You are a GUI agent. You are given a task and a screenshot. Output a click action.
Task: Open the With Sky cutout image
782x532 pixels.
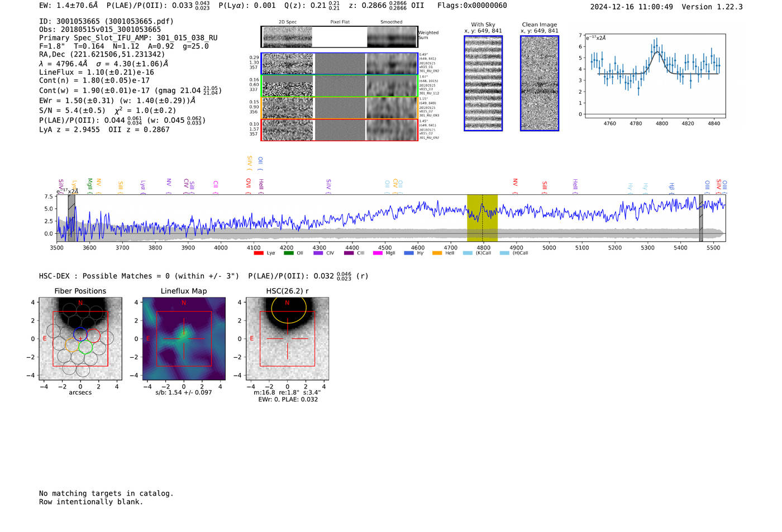pos(483,83)
